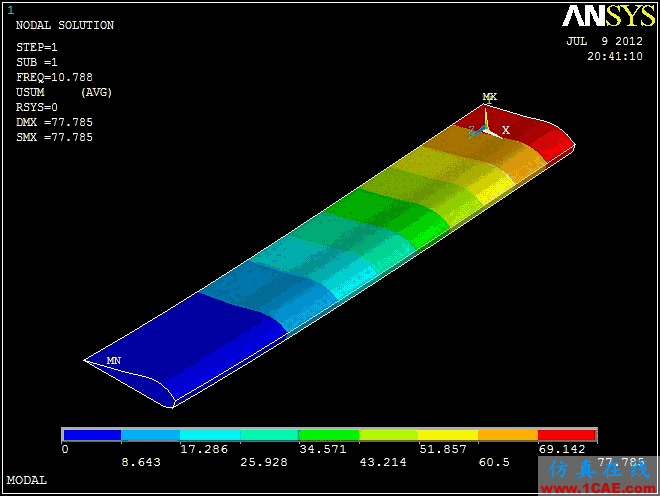Click the legend value 43.214

coord(383,462)
